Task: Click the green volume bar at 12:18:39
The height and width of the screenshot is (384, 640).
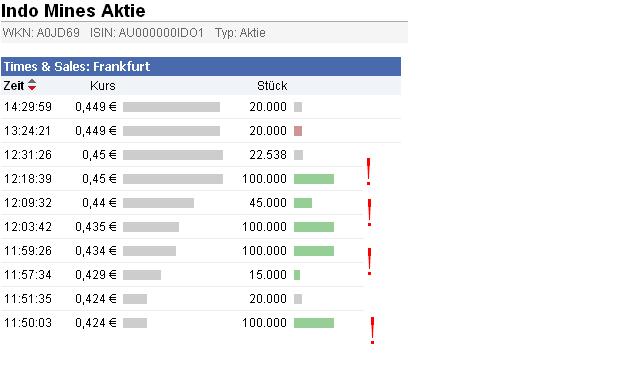Action: pyautogui.click(x=314, y=179)
